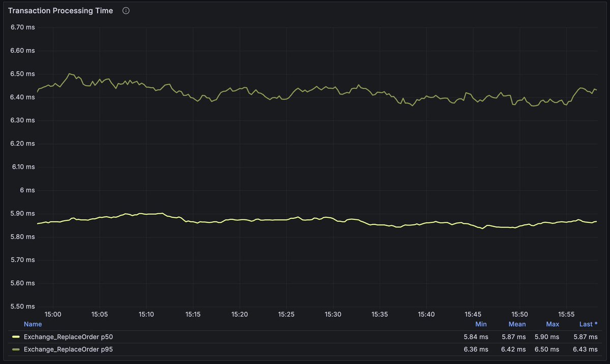Sort legend by Name column
The image size is (610, 364).
tap(33, 324)
